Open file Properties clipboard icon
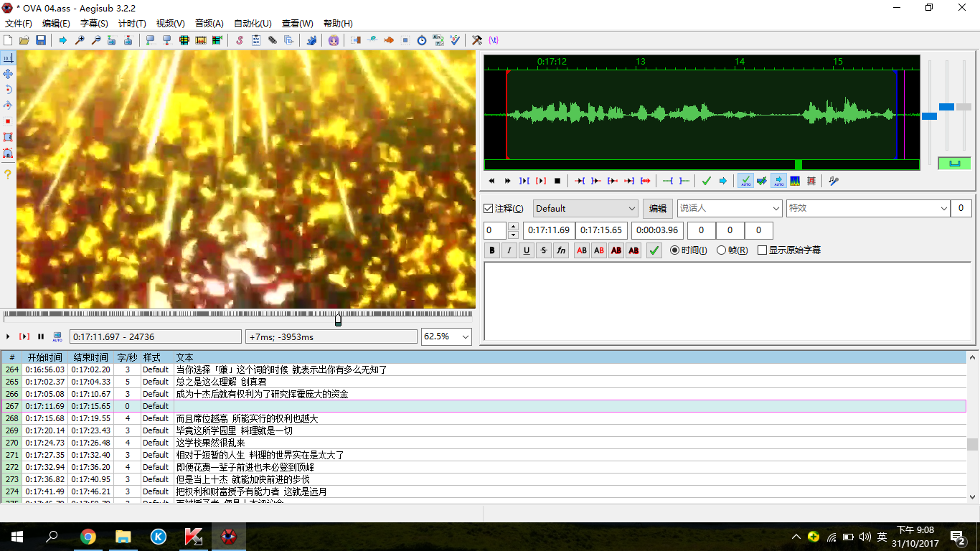The height and width of the screenshot is (551, 980). (256, 40)
